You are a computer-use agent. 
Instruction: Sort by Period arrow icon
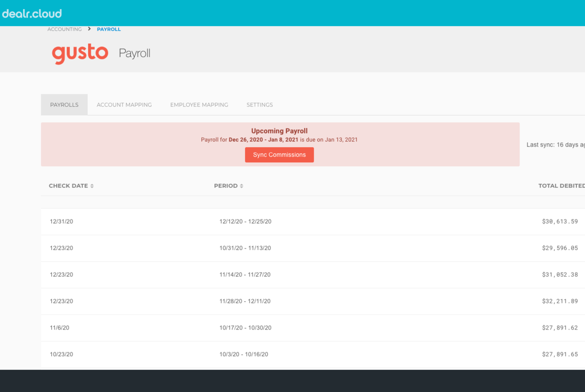tap(242, 186)
